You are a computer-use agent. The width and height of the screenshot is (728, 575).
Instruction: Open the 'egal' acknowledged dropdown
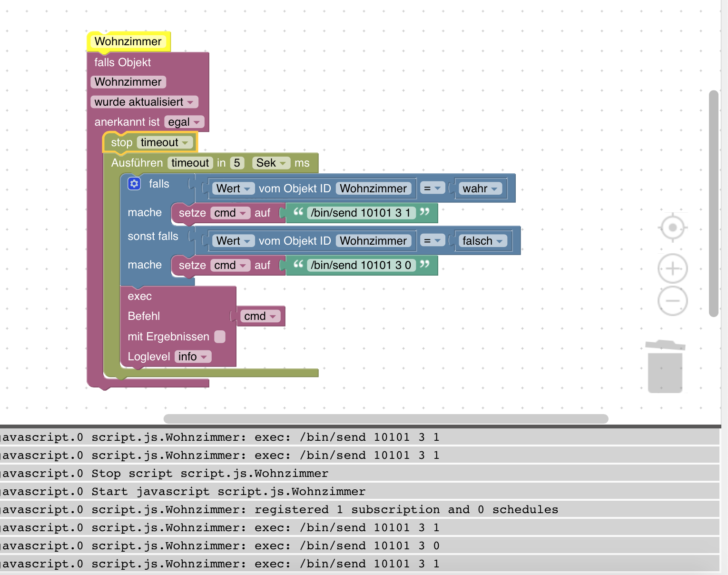click(184, 122)
